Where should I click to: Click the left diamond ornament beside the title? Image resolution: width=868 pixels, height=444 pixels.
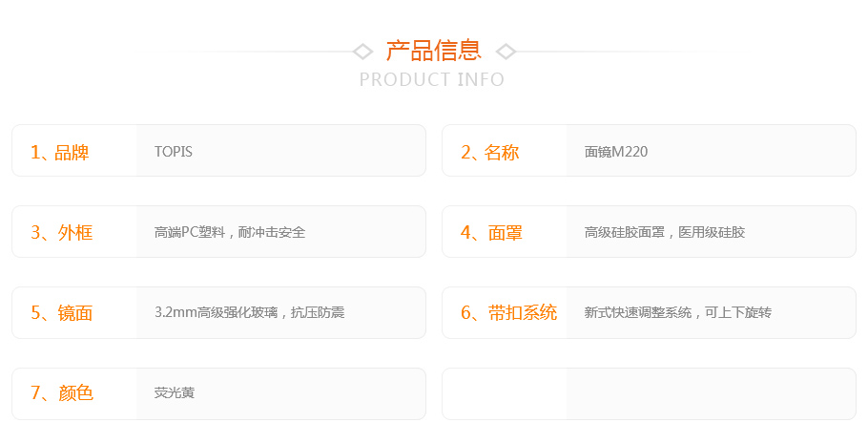pyautogui.click(x=362, y=52)
